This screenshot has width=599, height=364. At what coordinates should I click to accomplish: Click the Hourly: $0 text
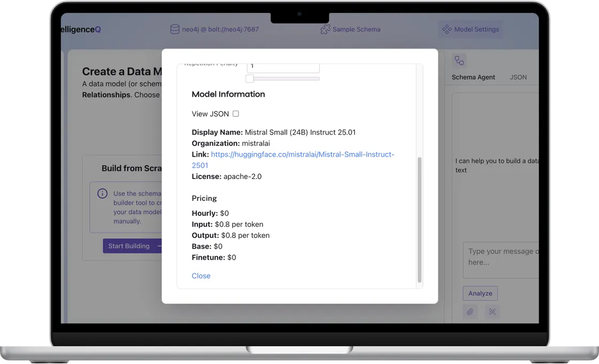coord(210,213)
